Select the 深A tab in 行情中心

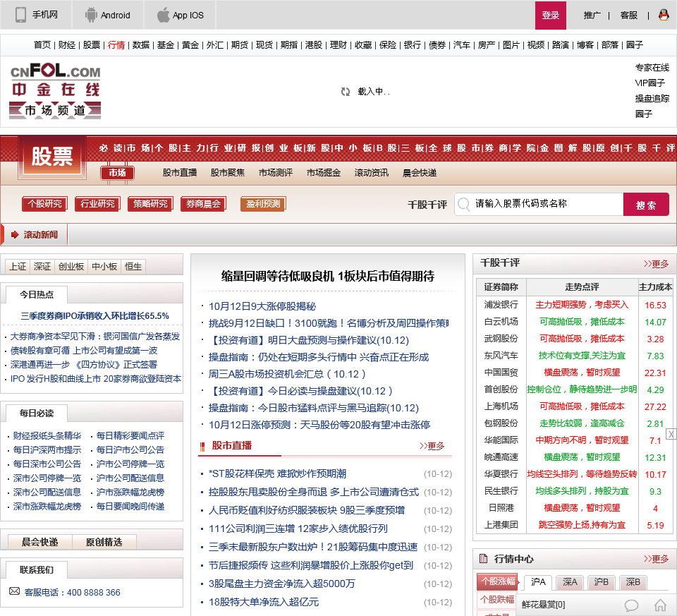pos(570,582)
